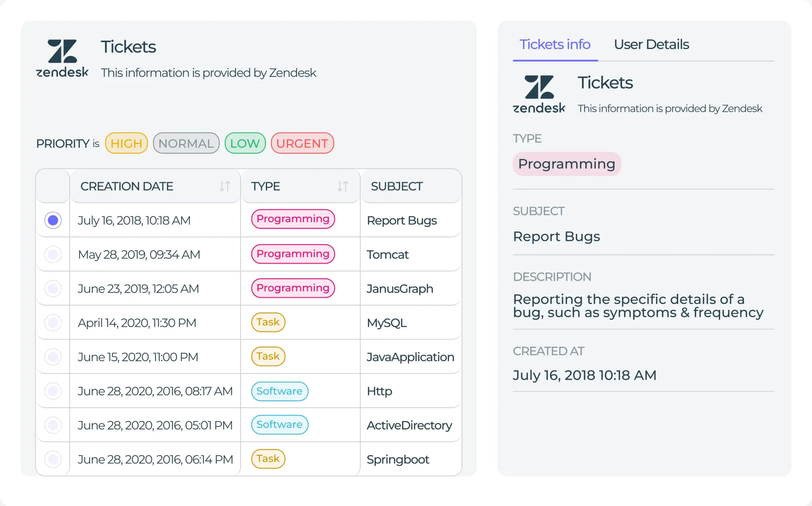Click the Task badge on MySQL row
Image resolution: width=812 pixels, height=506 pixels.
[268, 322]
